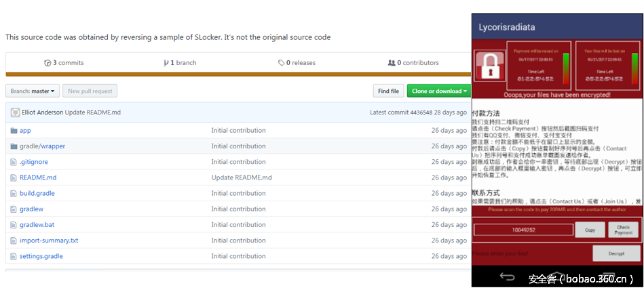Click the commits history icon
This screenshot has width=644, height=292.
(x=48, y=63)
